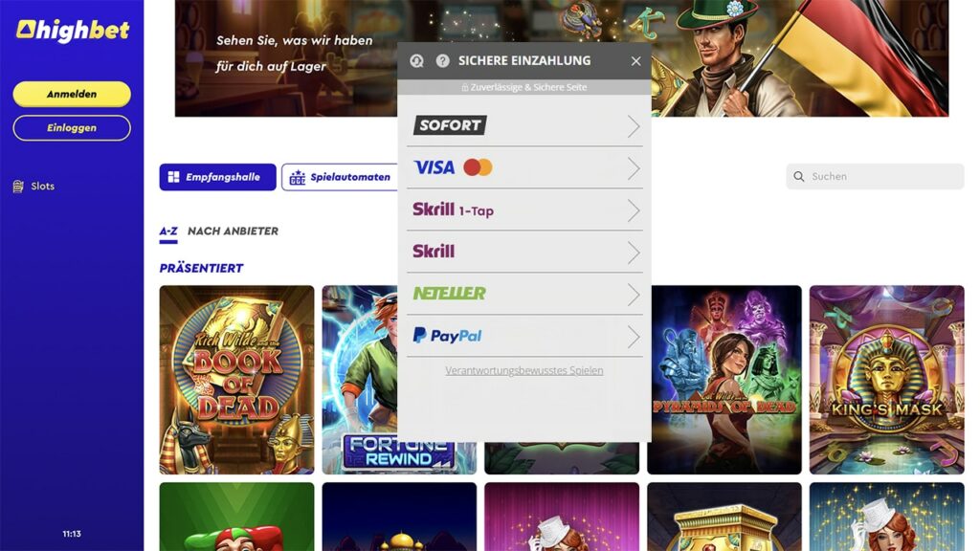Open the support headset icon in dialog
980x551 pixels.
pyautogui.click(x=417, y=60)
